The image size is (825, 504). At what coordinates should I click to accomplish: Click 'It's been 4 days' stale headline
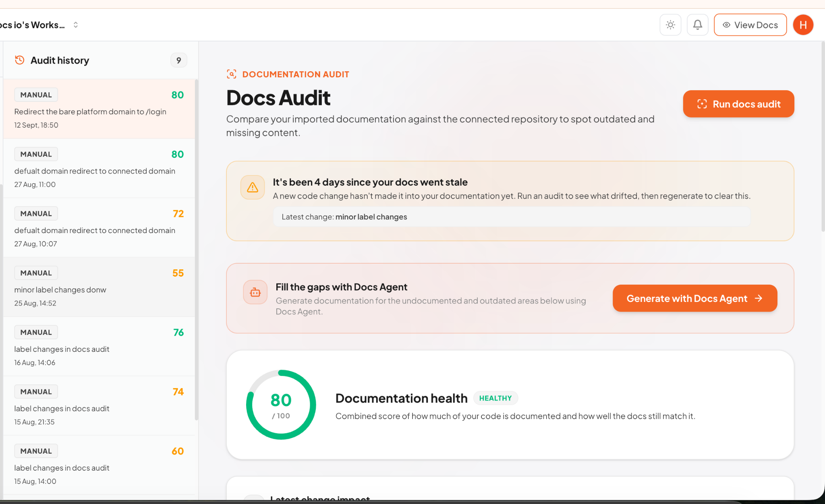pyautogui.click(x=370, y=182)
